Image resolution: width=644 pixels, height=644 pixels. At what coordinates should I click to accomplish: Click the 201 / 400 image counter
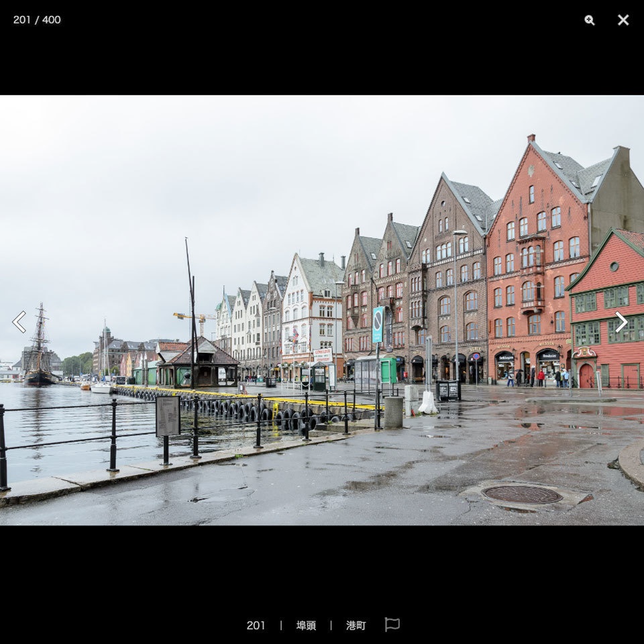pos(37,19)
